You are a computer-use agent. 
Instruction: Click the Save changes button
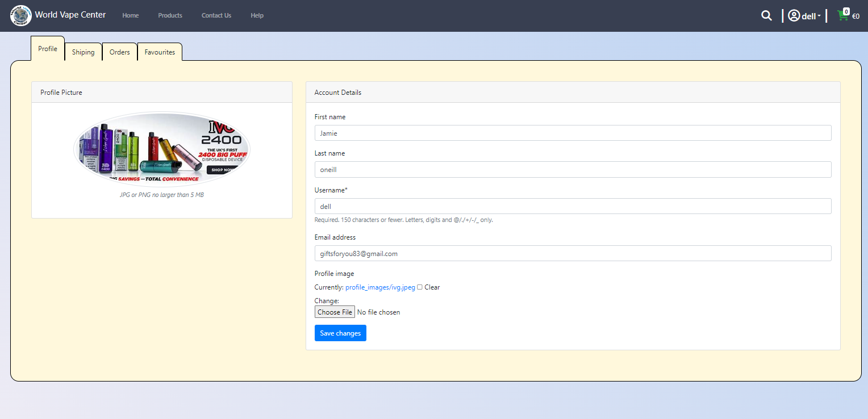pyautogui.click(x=340, y=333)
